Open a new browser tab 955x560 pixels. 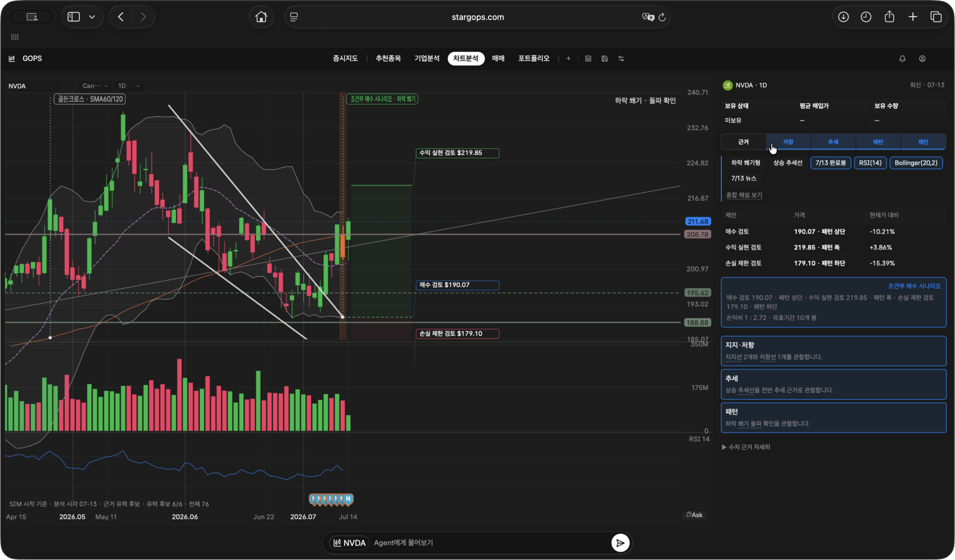coord(913,17)
